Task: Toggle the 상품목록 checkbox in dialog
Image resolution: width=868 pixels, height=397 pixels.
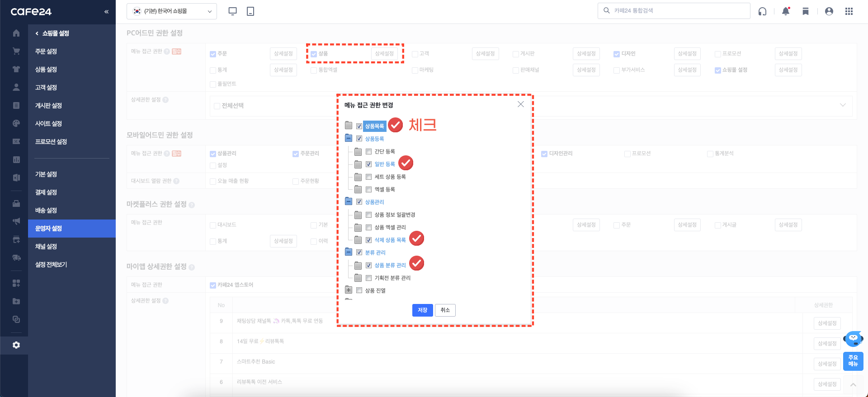Action: tap(359, 126)
